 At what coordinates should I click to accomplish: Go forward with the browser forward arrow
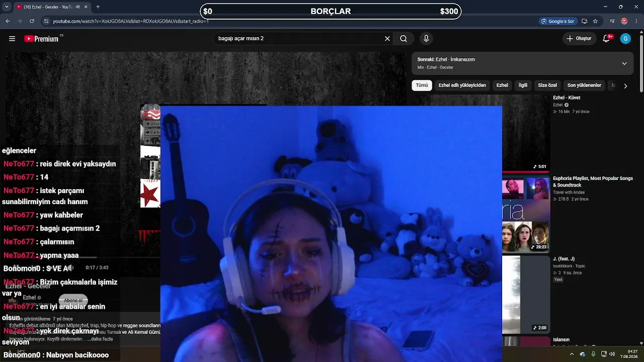20,21
